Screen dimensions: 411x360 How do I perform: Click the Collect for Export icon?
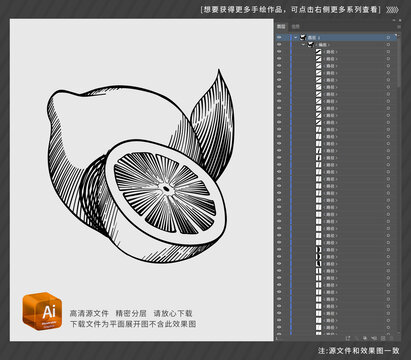click(x=348, y=338)
